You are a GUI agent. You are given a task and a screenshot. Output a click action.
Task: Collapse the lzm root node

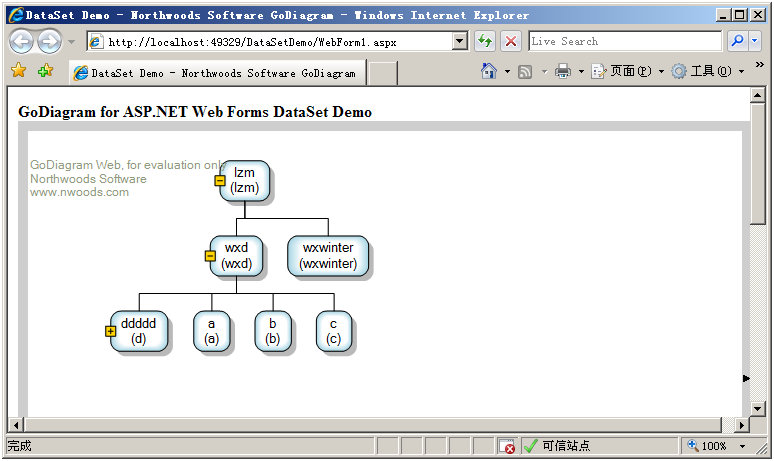point(220,181)
